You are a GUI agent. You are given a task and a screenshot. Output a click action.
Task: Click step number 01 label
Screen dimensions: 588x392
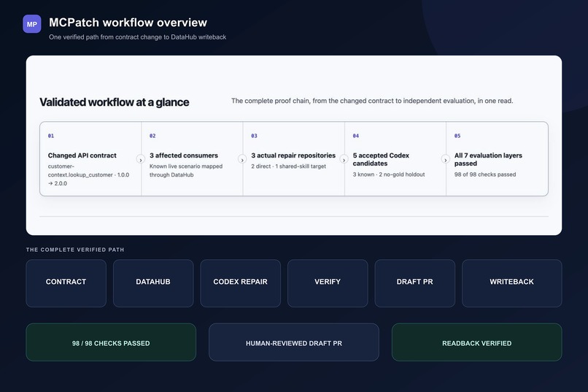pyautogui.click(x=51, y=136)
